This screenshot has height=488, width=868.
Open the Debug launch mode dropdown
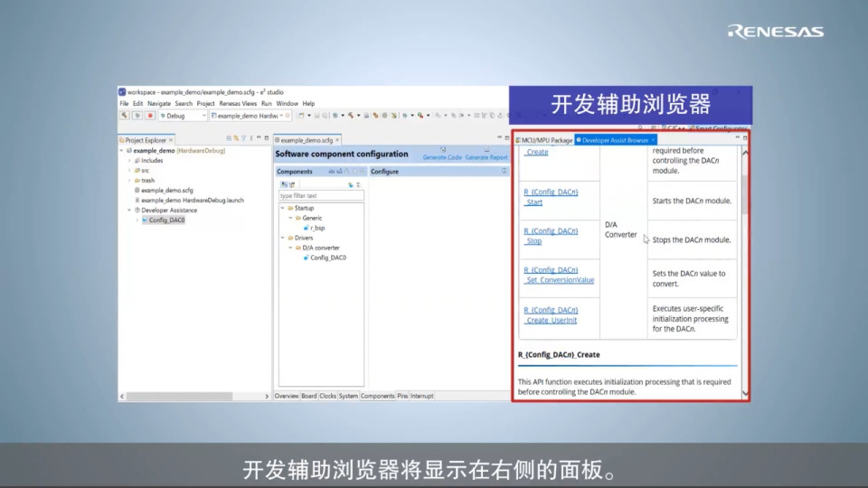[203, 116]
